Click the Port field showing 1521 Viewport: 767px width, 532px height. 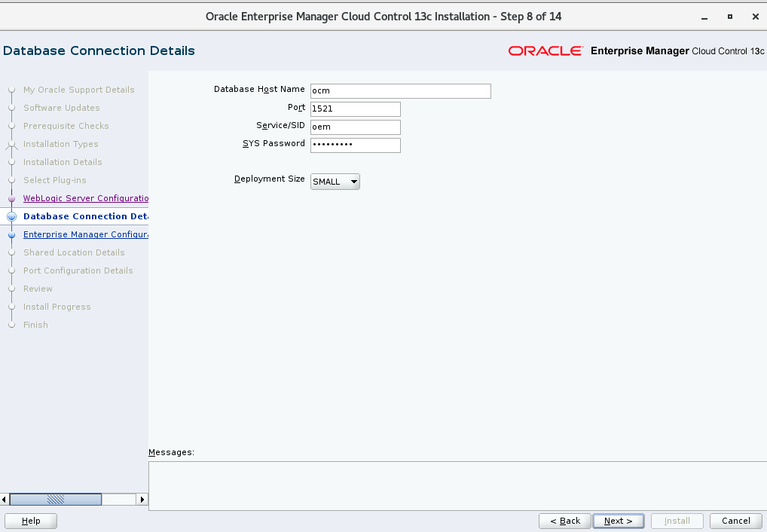coord(356,109)
